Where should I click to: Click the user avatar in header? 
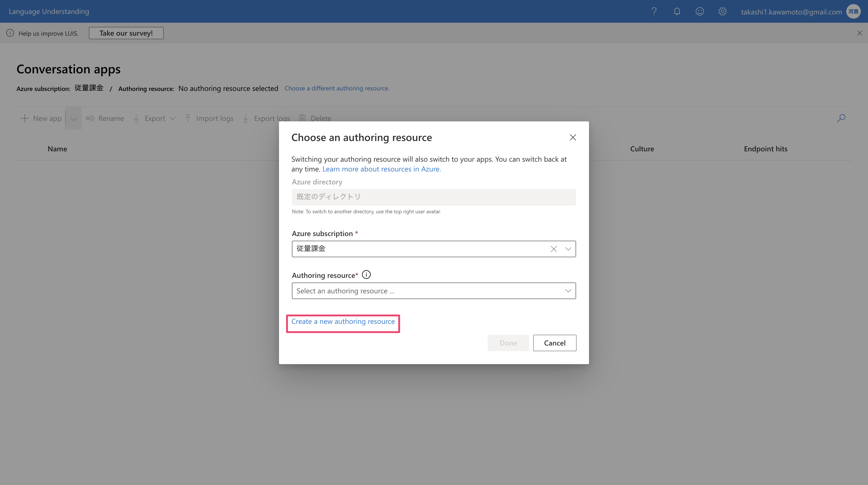click(853, 11)
